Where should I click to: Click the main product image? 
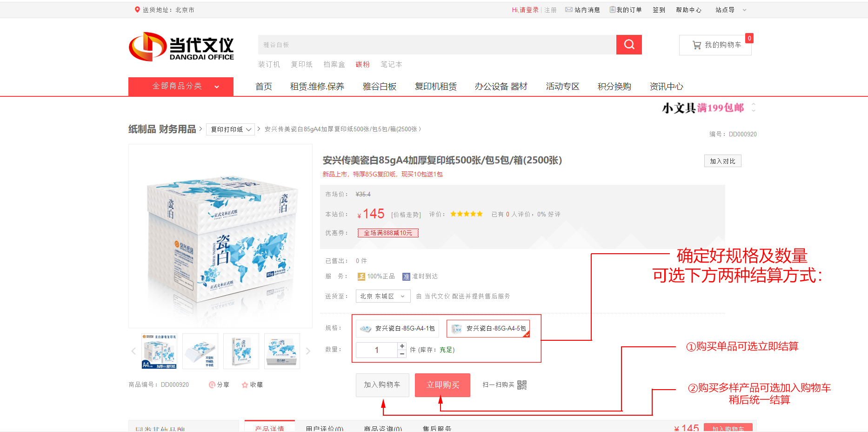220,236
